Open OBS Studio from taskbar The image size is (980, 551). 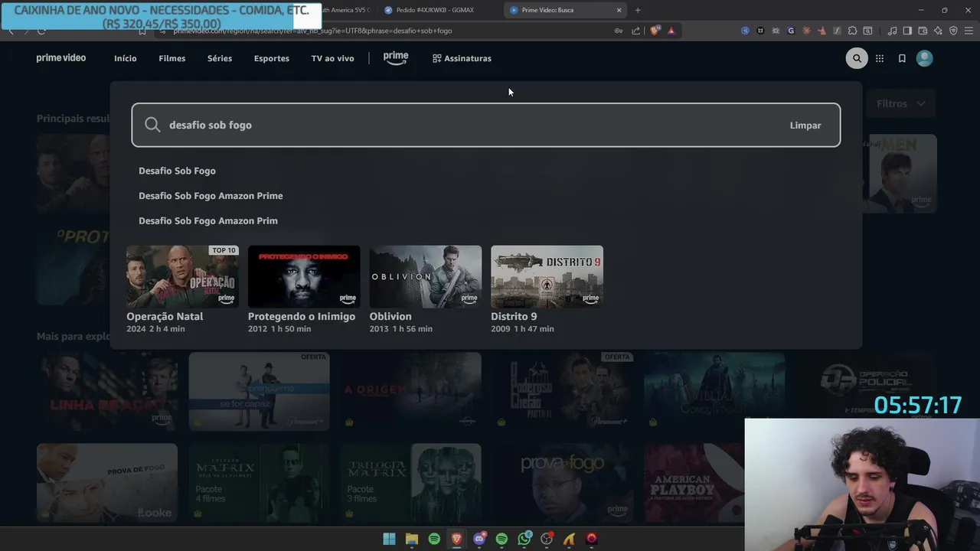[x=547, y=539]
